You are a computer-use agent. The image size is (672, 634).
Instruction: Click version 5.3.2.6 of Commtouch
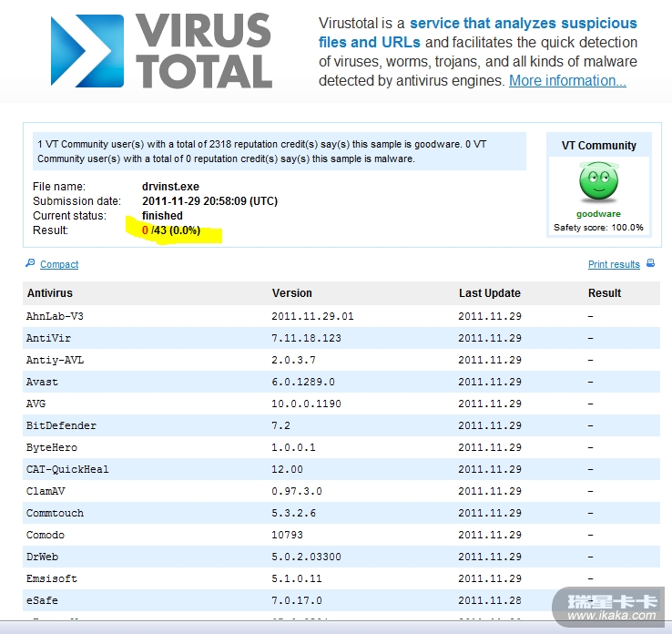[293, 513]
